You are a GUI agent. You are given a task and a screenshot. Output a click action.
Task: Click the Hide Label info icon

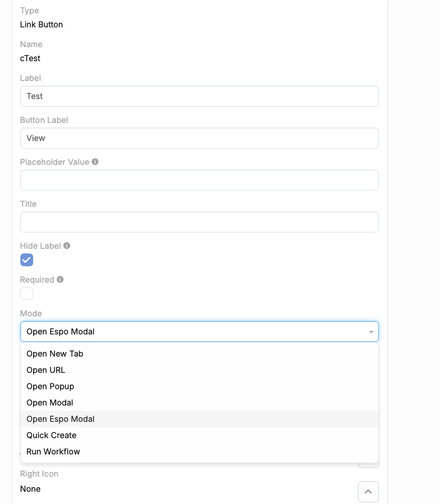click(67, 246)
